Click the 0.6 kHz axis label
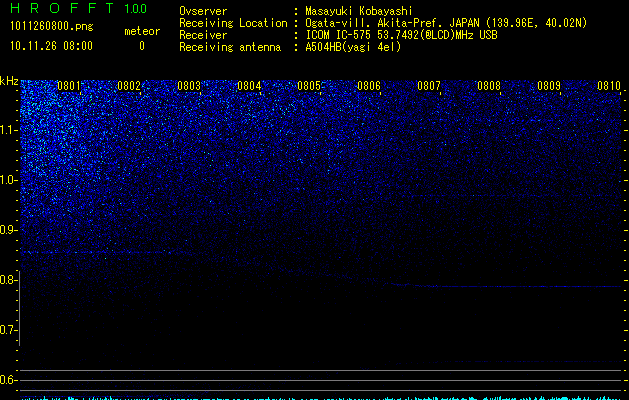629x400 pixels. pos(9,380)
